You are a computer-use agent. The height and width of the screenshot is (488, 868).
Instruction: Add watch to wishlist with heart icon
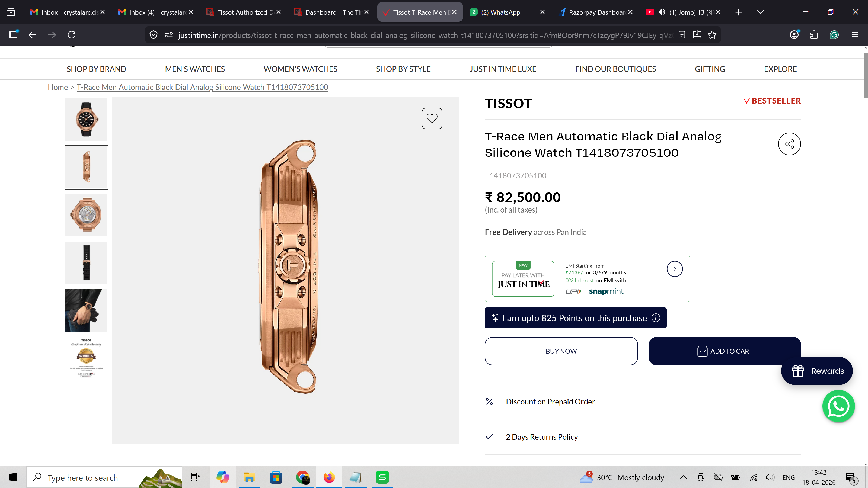(432, 118)
